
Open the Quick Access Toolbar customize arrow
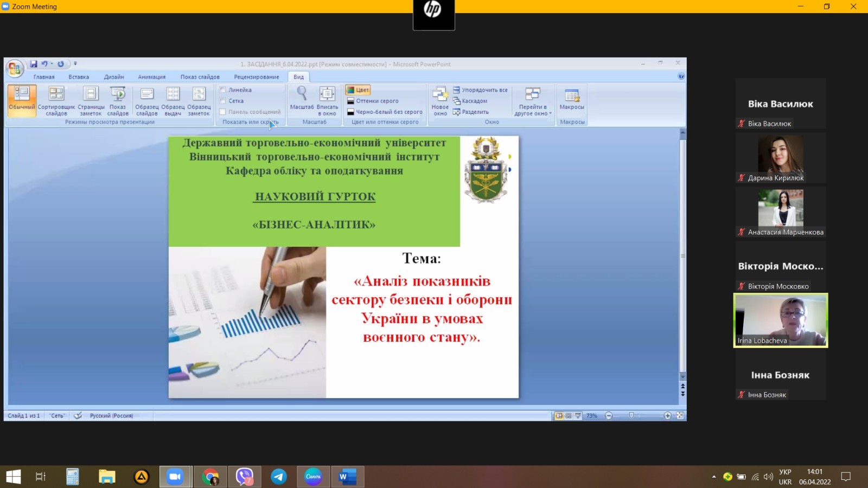(75, 64)
